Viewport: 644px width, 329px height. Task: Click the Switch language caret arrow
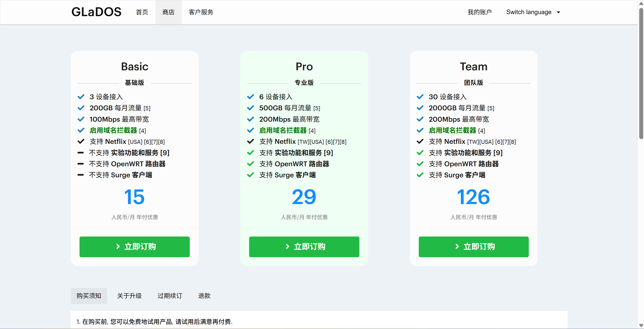558,12
